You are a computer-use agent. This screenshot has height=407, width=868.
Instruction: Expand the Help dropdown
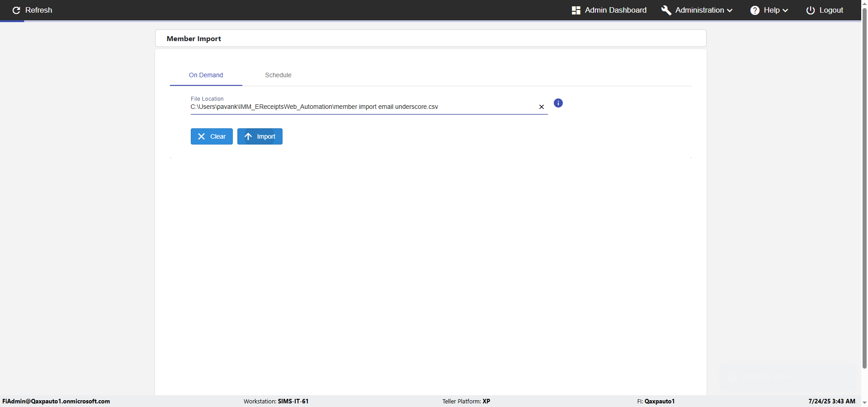click(x=769, y=10)
